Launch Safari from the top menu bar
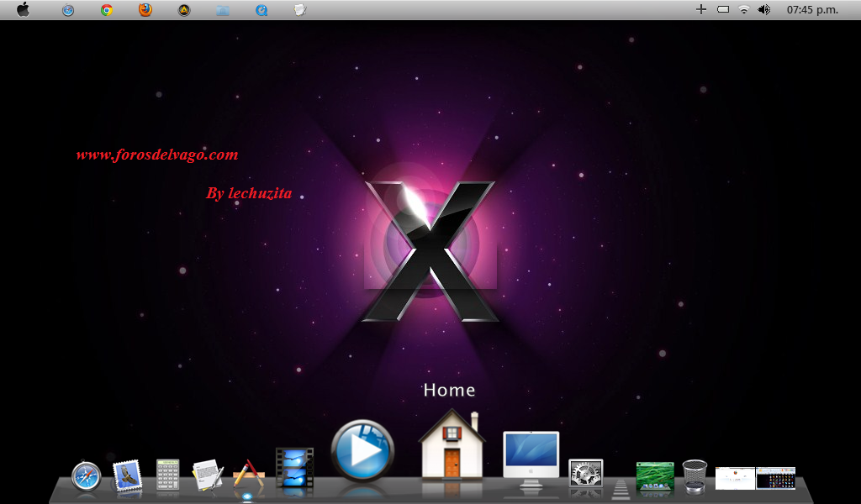Viewport: 861px width, 504px height. 68,10
